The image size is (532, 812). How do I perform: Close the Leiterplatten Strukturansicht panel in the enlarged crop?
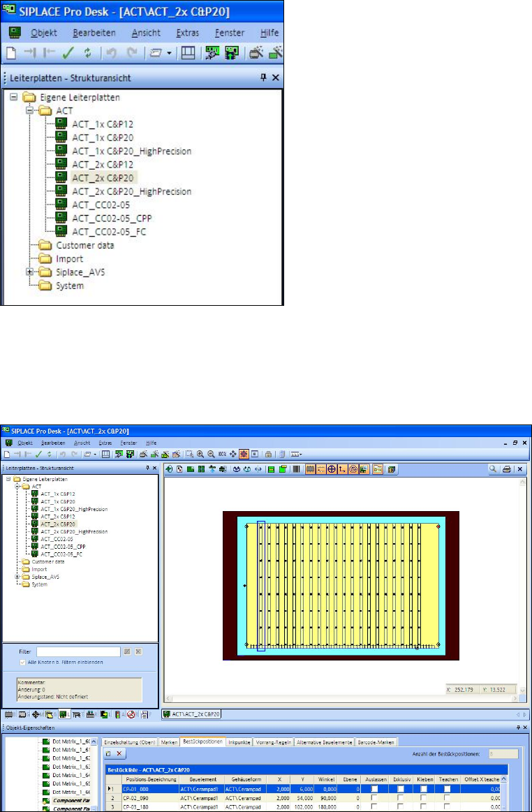click(276, 77)
